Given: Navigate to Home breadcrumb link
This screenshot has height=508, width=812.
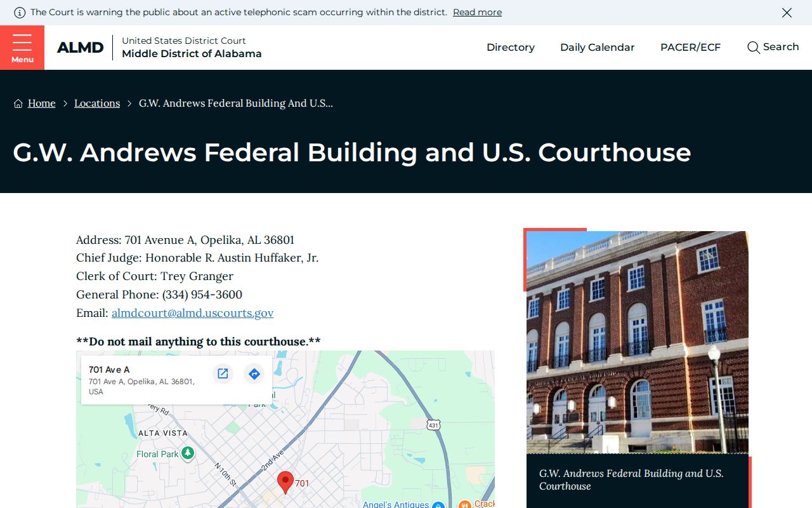Looking at the screenshot, I should (42, 104).
